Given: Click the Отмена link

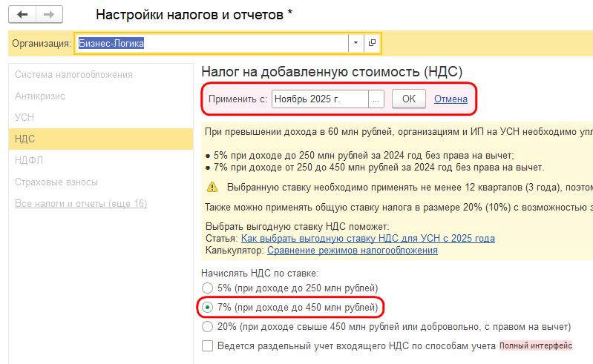Looking at the screenshot, I should 451,99.
